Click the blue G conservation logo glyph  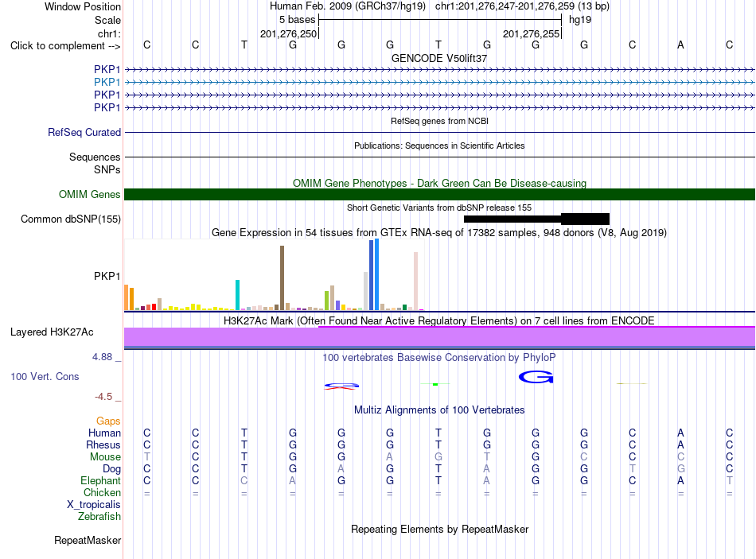(536, 377)
